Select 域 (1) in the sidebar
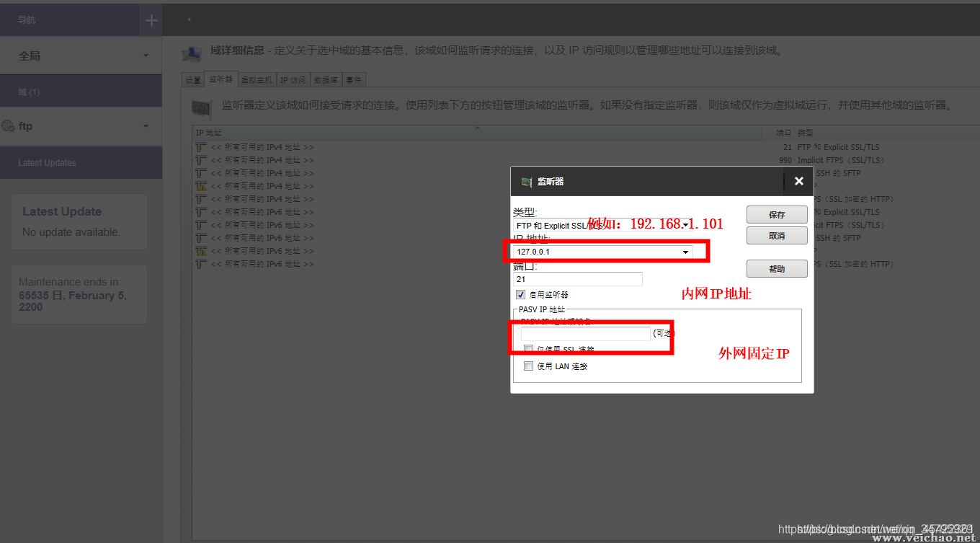The height and width of the screenshot is (543, 980). pyautogui.click(x=81, y=92)
